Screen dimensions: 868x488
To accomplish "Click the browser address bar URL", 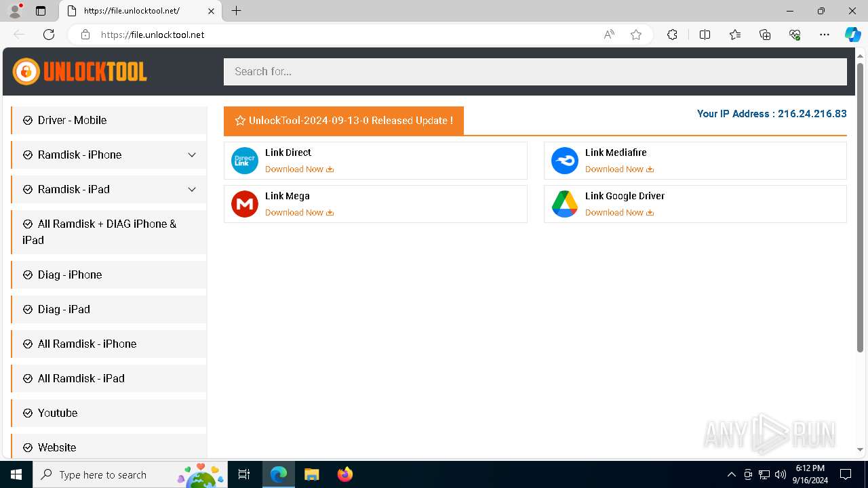I will point(153,35).
